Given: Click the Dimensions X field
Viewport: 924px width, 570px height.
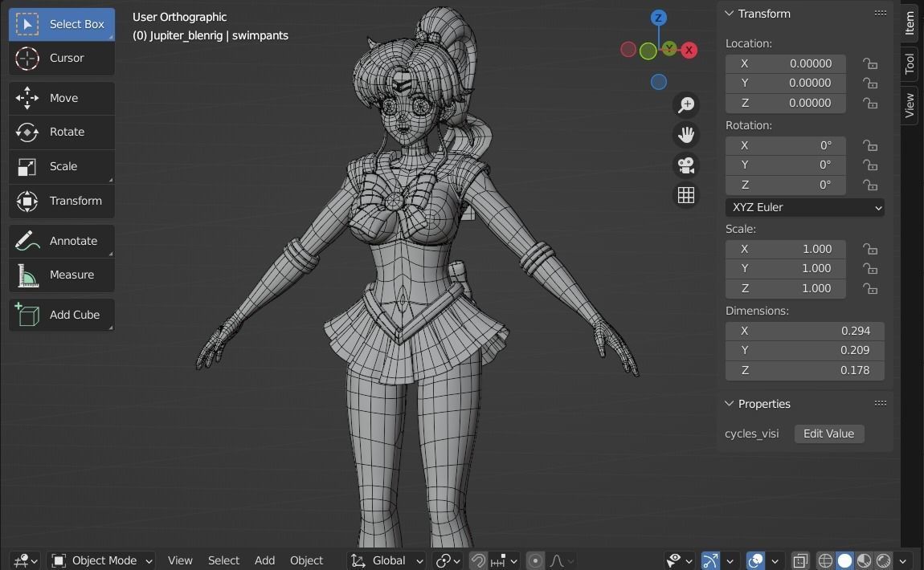Looking at the screenshot, I should pos(804,331).
